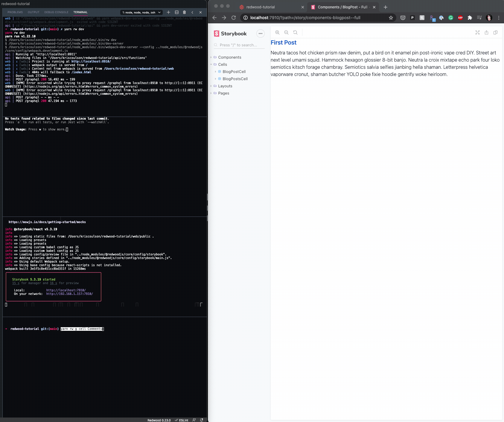This screenshot has width=504, height=422.
Task: Click the Grammarly extension icon
Action: [451, 18]
